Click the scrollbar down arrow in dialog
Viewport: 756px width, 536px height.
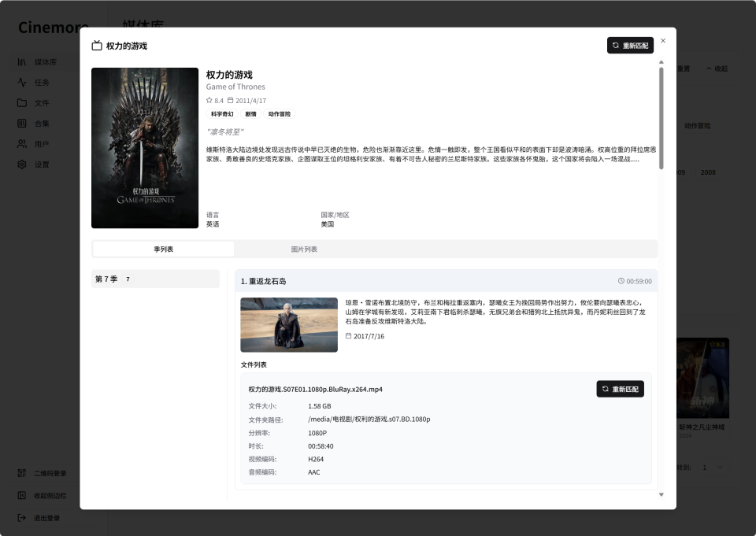pos(661,494)
